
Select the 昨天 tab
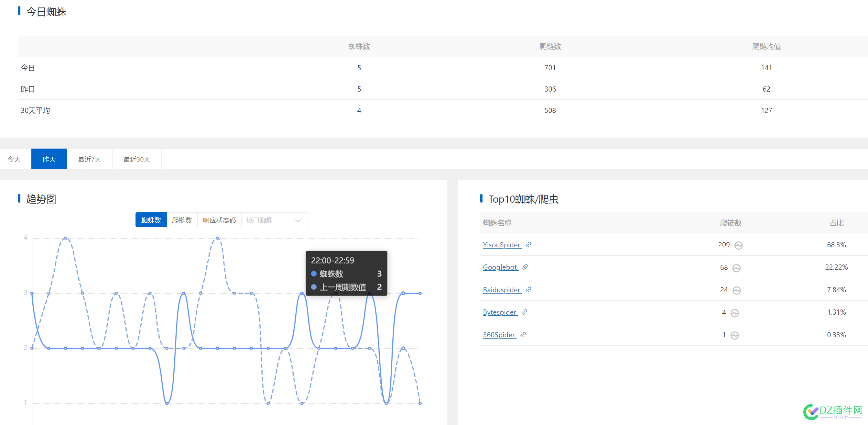click(49, 159)
